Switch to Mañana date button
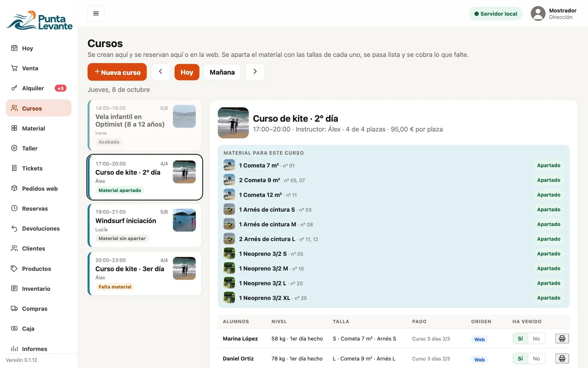 (222, 72)
